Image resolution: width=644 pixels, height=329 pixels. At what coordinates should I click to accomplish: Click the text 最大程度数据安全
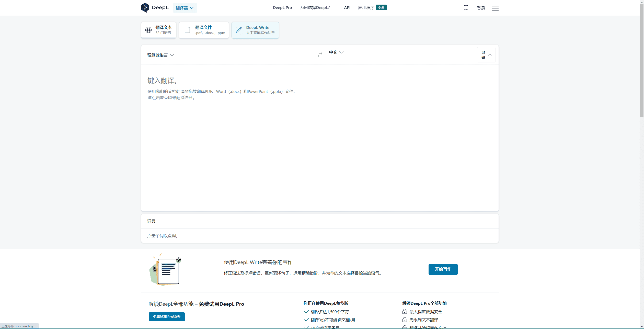[x=426, y=312]
